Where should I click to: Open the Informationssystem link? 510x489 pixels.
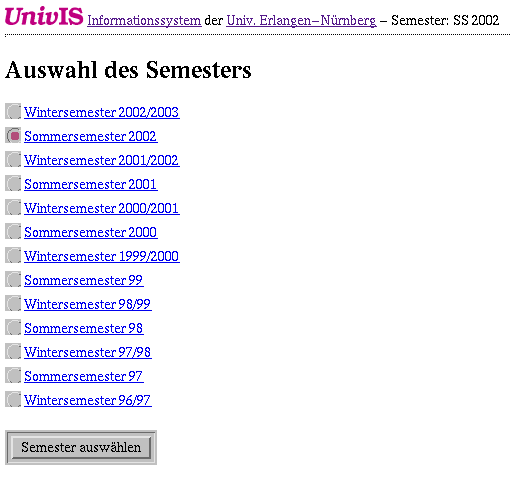point(144,21)
